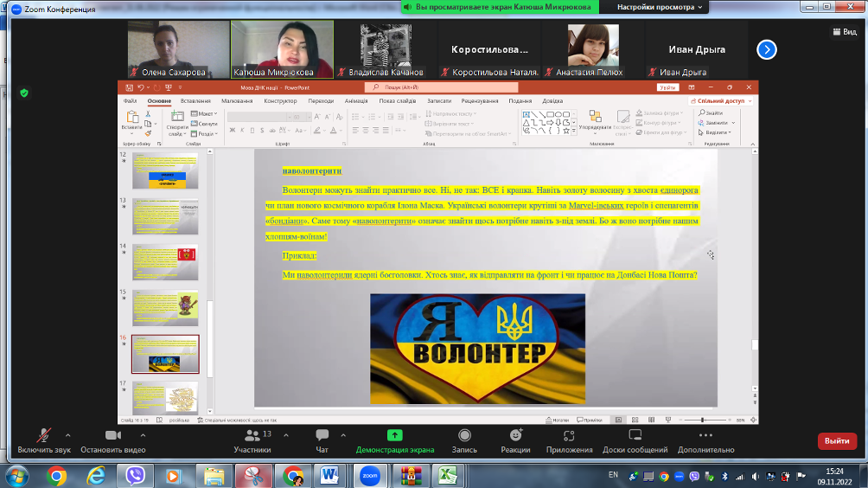Click the green security shield icon
868x488 pixels.
[24, 93]
